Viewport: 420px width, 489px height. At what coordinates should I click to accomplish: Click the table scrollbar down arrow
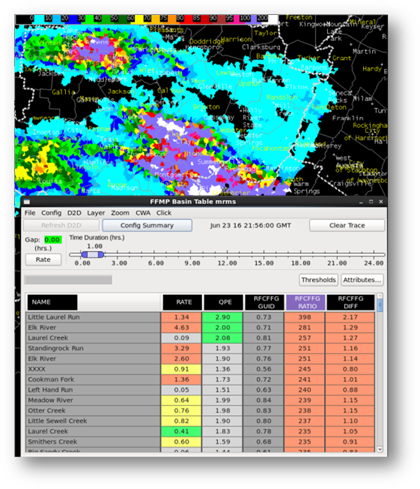379,449
